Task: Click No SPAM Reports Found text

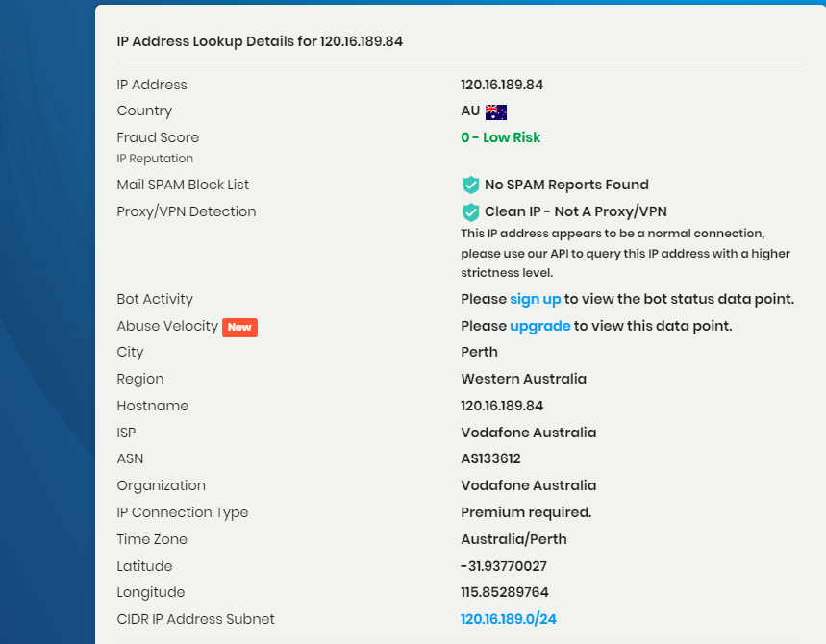Action: point(566,185)
